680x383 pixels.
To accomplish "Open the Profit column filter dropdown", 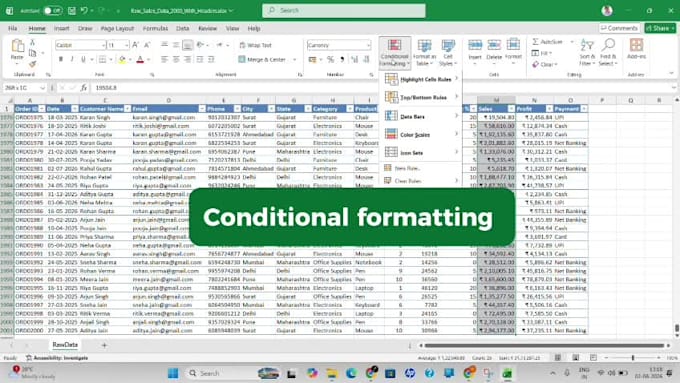I will tap(549, 109).
